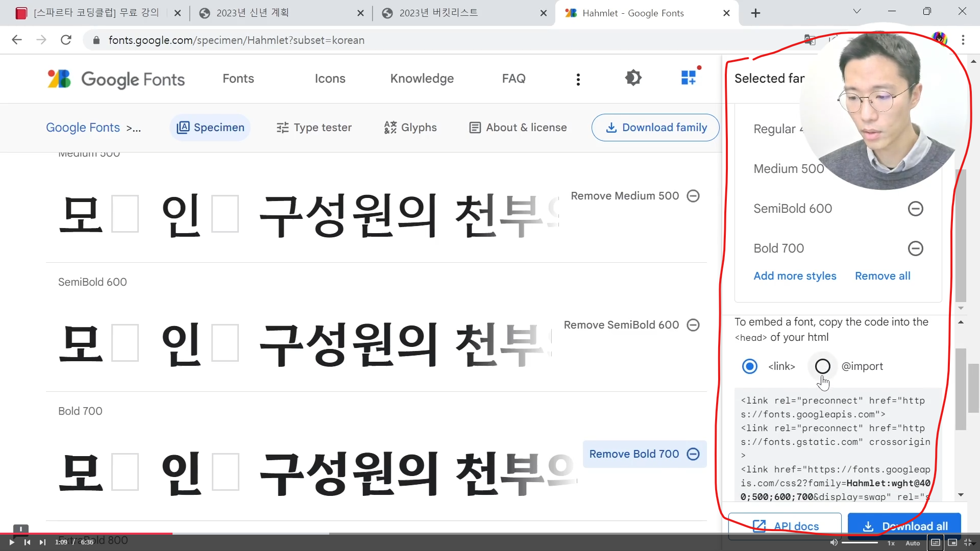Switch to About & license tab
Image resolution: width=980 pixels, height=551 pixels.
518,128
